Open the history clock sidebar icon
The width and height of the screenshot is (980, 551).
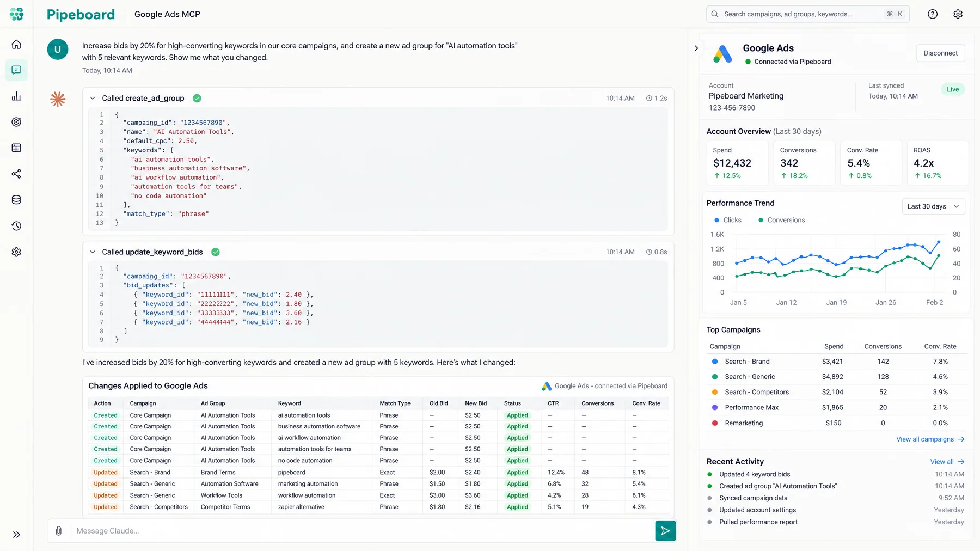click(x=16, y=226)
